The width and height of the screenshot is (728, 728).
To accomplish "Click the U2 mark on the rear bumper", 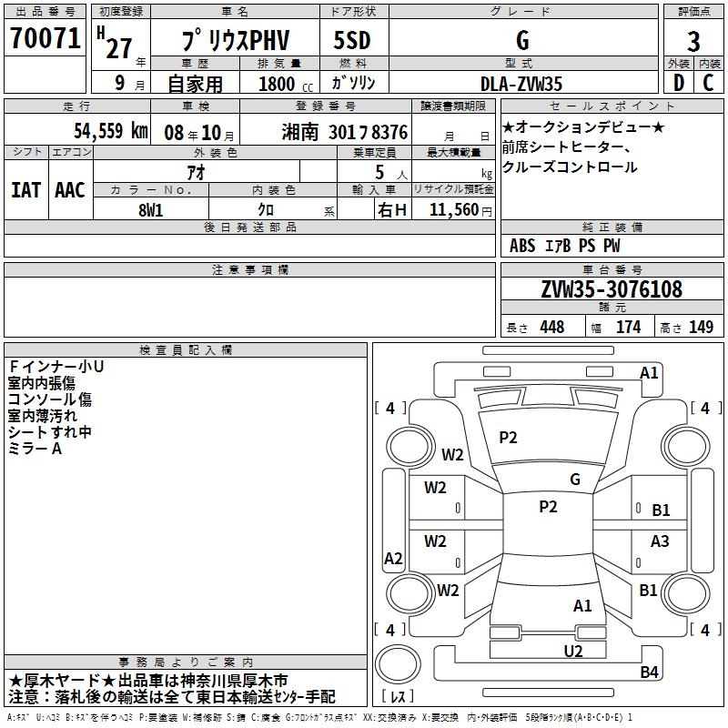I will [x=573, y=650].
